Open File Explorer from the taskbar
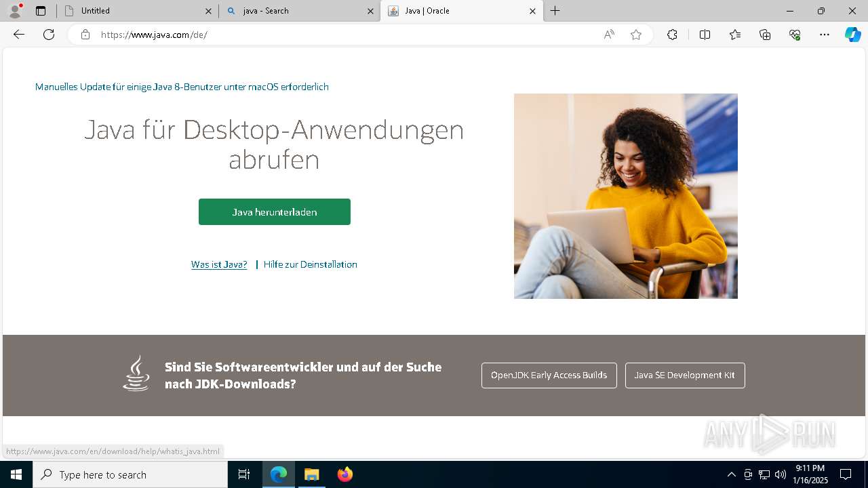Screen dimensions: 868x488 pyautogui.click(x=312, y=474)
